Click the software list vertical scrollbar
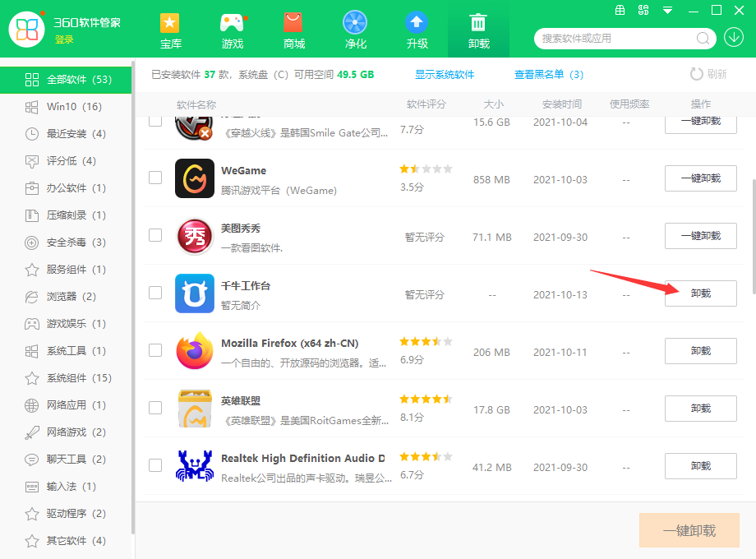The image size is (756, 559). [x=754, y=236]
